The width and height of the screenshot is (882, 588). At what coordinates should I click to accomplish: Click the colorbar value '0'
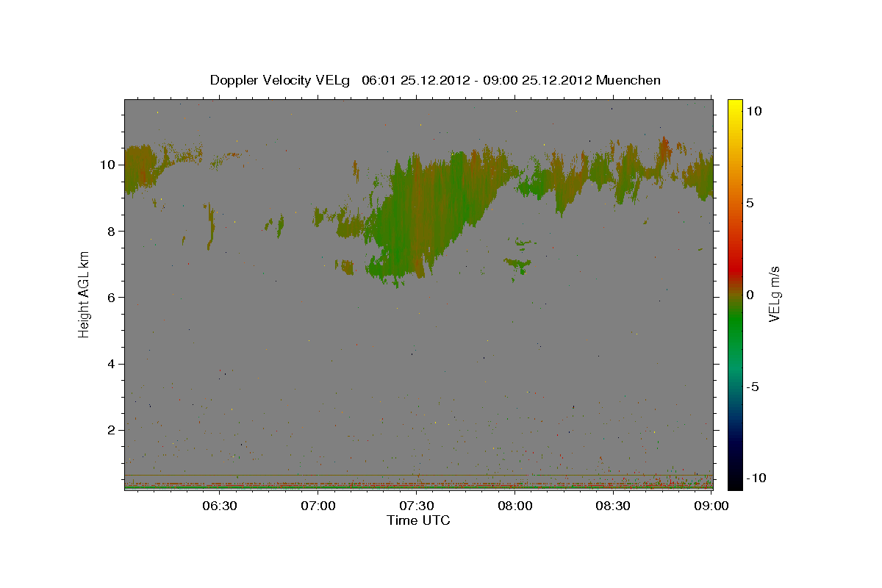(750, 295)
